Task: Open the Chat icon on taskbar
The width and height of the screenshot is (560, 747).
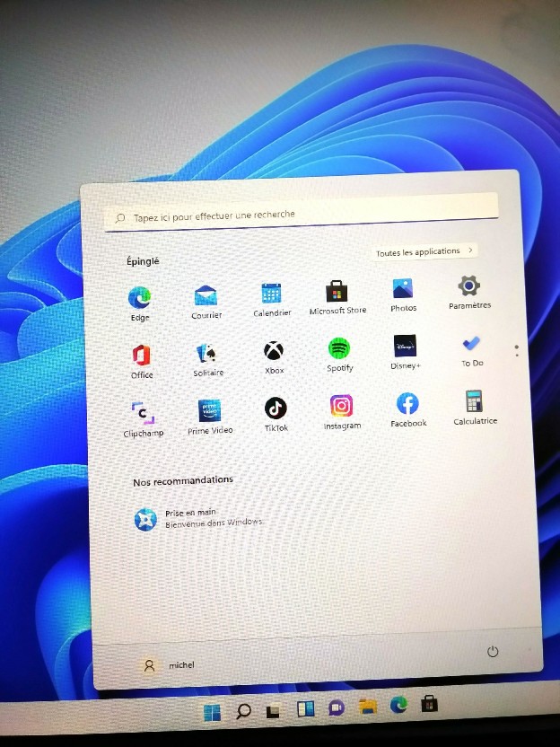Action: tap(337, 707)
